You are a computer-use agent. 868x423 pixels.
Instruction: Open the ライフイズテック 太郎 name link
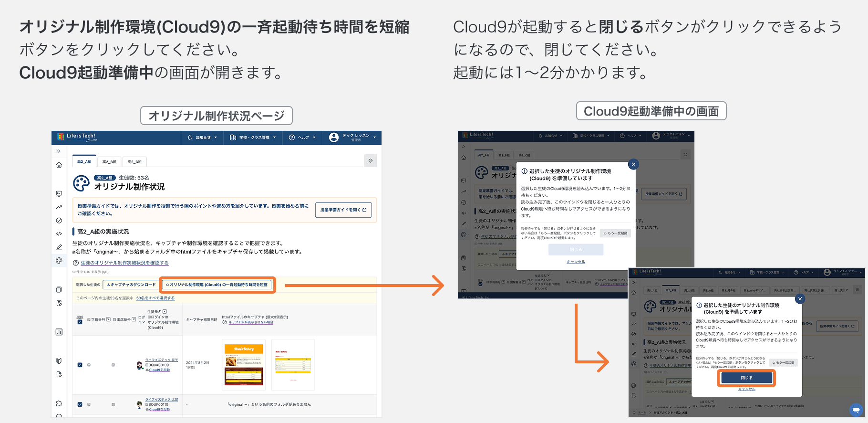(x=162, y=400)
